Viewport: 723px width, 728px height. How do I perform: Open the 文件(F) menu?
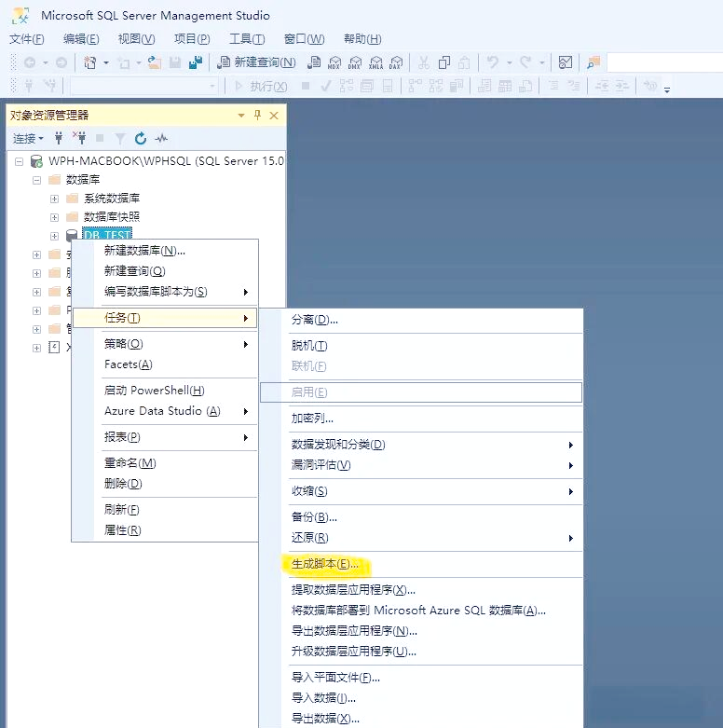tap(27, 39)
